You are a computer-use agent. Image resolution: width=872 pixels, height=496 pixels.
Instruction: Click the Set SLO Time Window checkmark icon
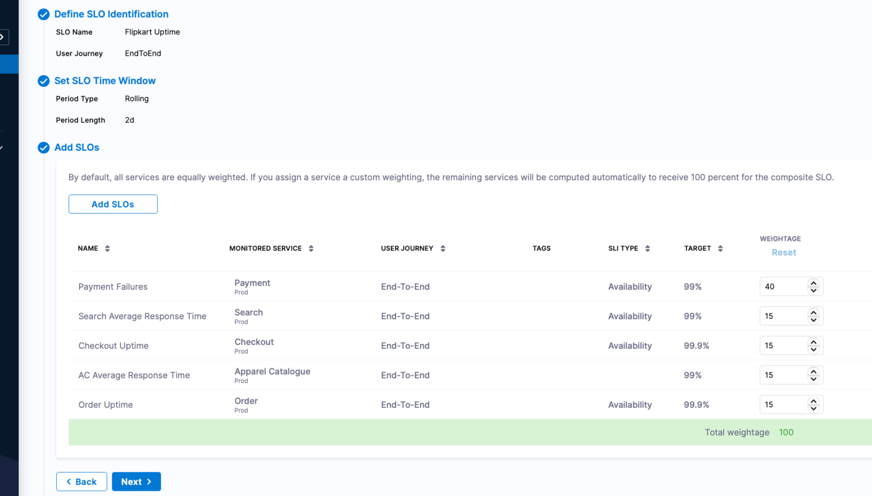(x=43, y=81)
